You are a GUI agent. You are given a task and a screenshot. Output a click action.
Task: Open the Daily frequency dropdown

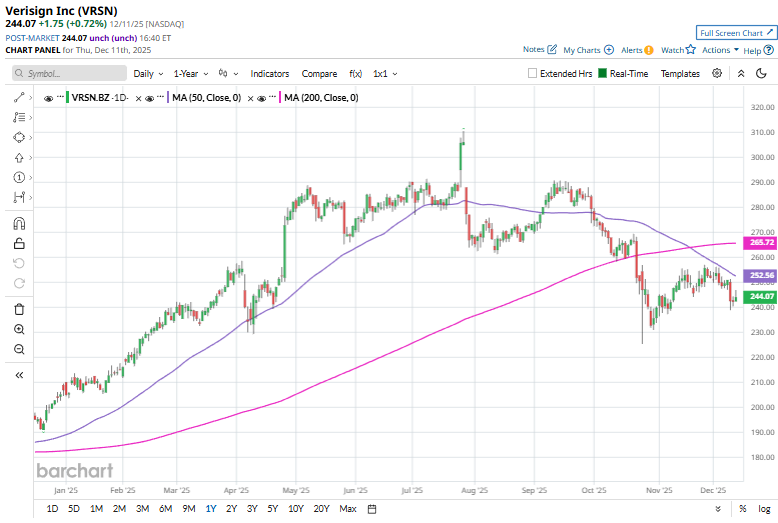(x=148, y=73)
